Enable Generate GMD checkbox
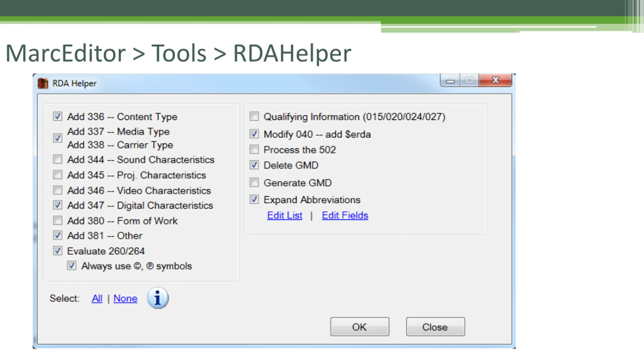The width and height of the screenshot is (644, 362). coord(254,183)
